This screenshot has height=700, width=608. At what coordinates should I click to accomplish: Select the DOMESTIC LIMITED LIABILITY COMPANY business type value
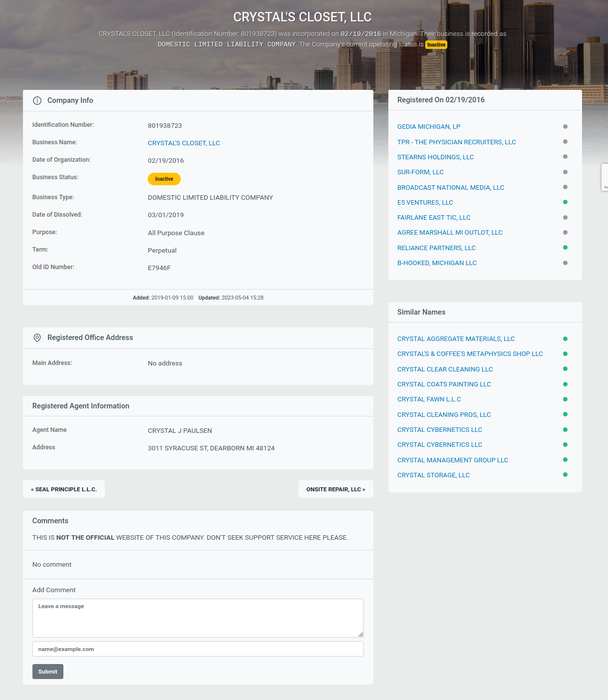point(210,197)
